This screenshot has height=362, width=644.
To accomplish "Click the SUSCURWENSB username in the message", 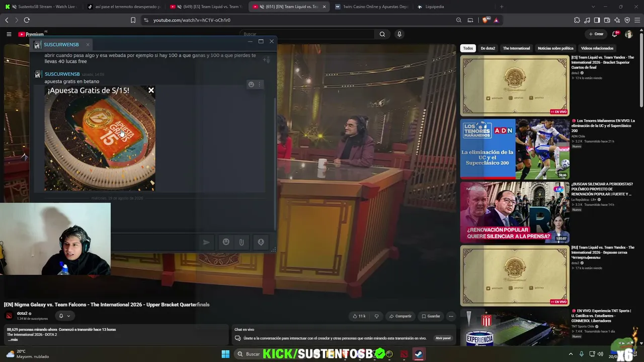I will pyautogui.click(x=62, y=74).
